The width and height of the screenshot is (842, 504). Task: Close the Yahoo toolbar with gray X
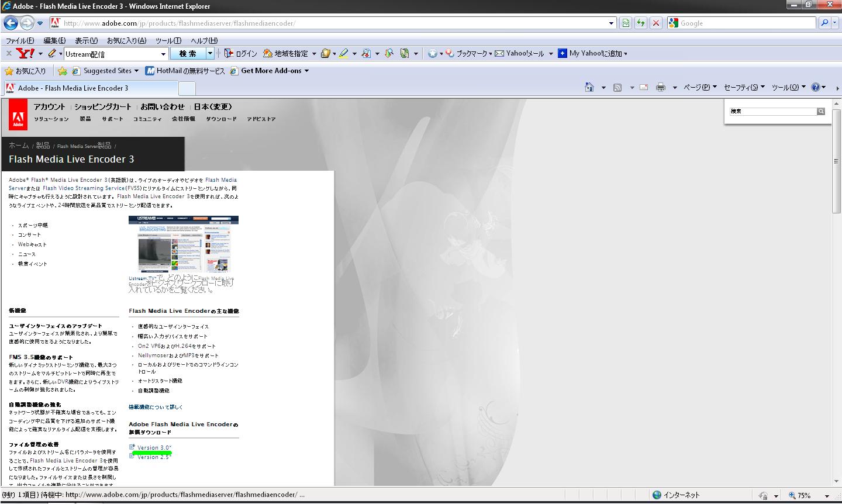point(9,53)
